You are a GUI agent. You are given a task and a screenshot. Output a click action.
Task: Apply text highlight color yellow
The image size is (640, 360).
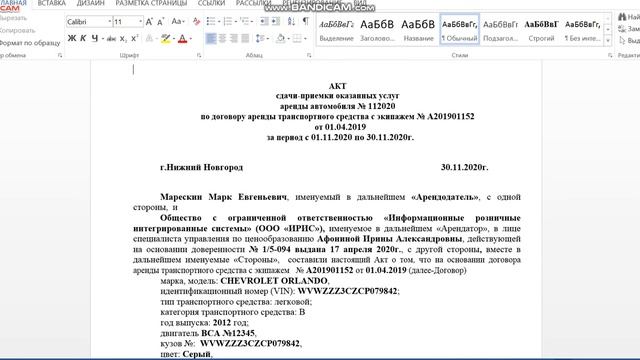pos(165,39)
